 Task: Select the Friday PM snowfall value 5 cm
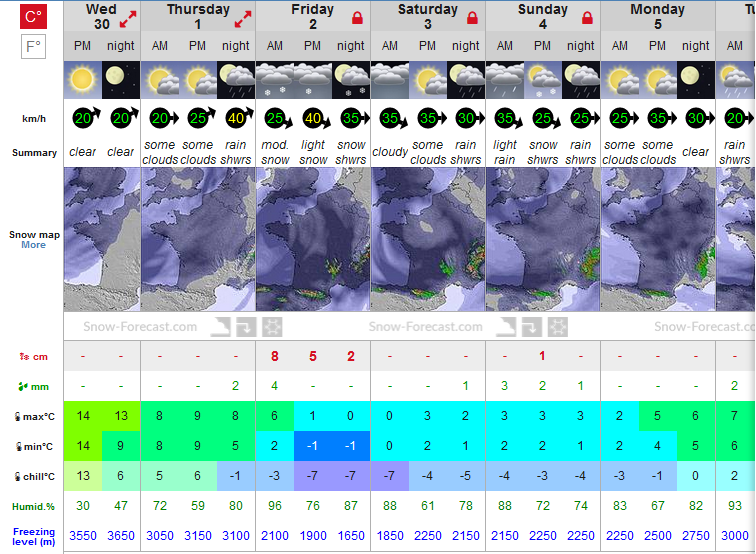pos(313,356)
